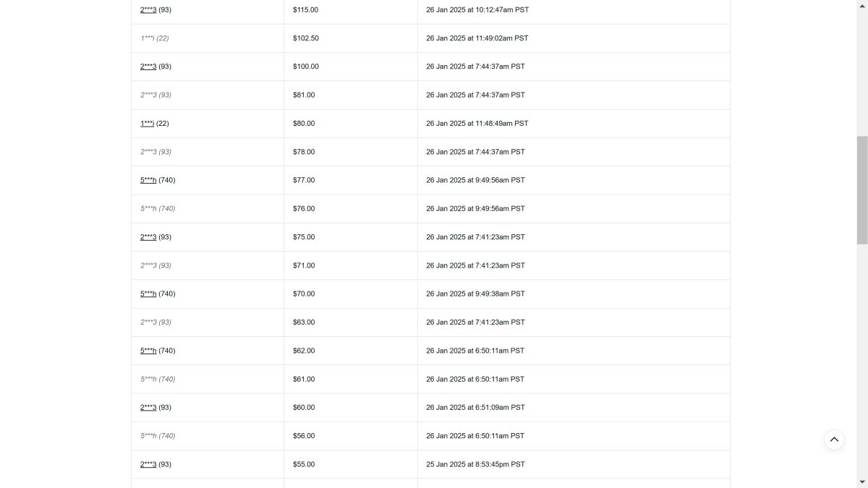
Task: Select the $102.50 bid amount cell
Action: click(x=351, y=38)
